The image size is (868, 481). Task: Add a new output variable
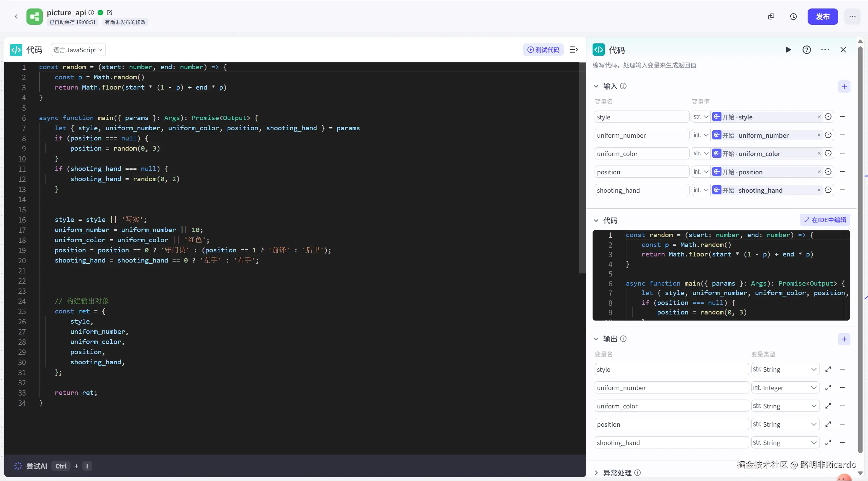pyautogui.click(x=844, y=339)
